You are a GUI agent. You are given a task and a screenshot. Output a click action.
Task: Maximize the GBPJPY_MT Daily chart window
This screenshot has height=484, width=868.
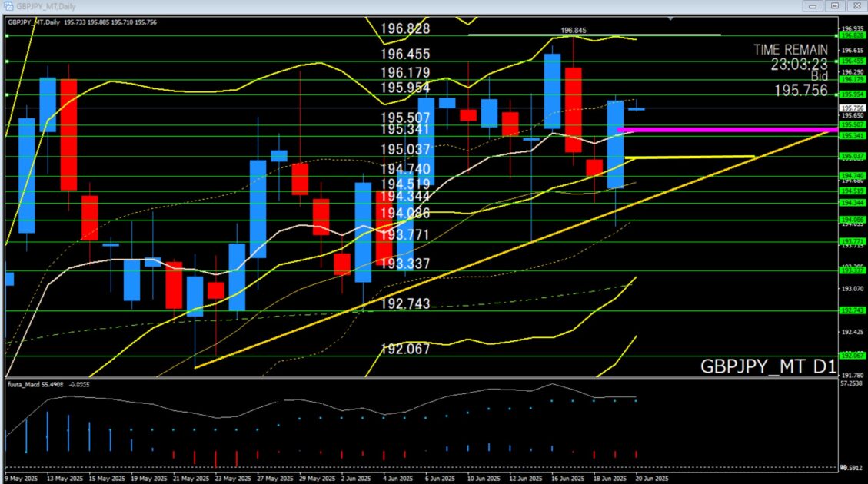pos(834,5)
